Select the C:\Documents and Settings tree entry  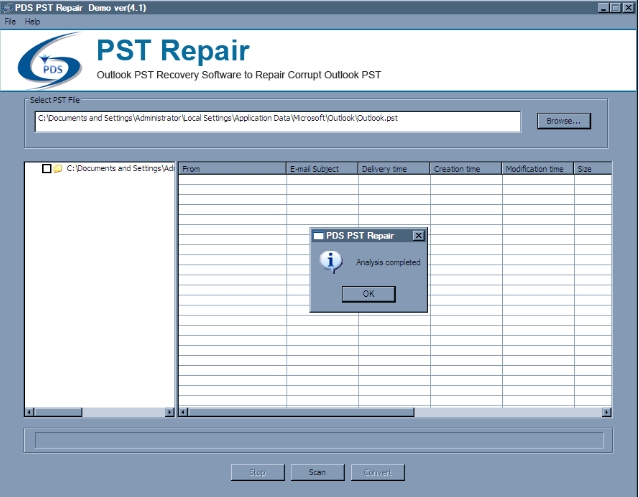point(120,168)
